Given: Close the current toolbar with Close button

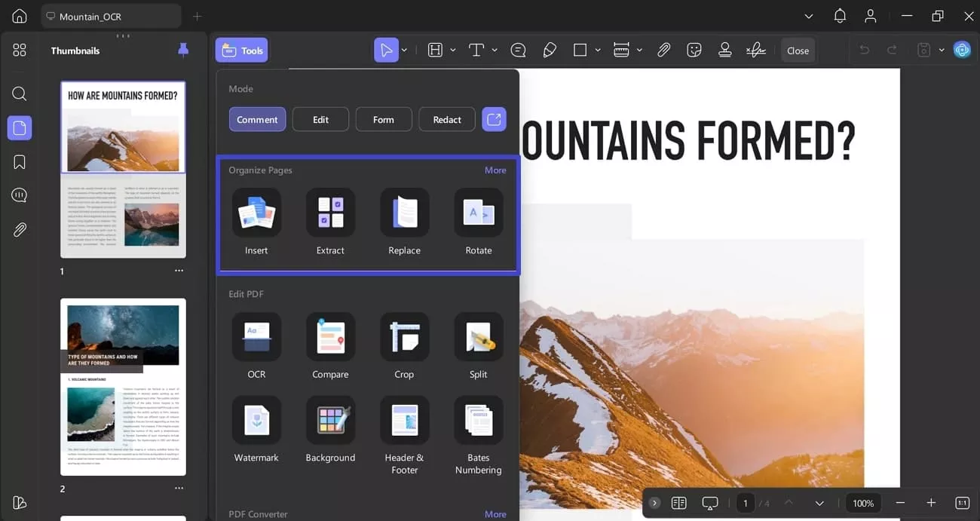Looking at the screenshot, I should pyautogui.click(x=798, y=50).
